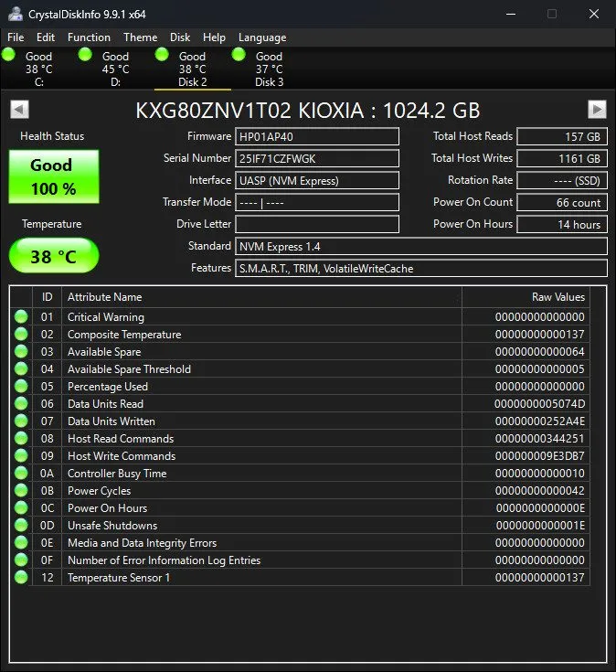Image resolution: width=616 pixels, height=672 pixels.
Task: Click the empty Drive Letter field
Action: tap(317, 224)
